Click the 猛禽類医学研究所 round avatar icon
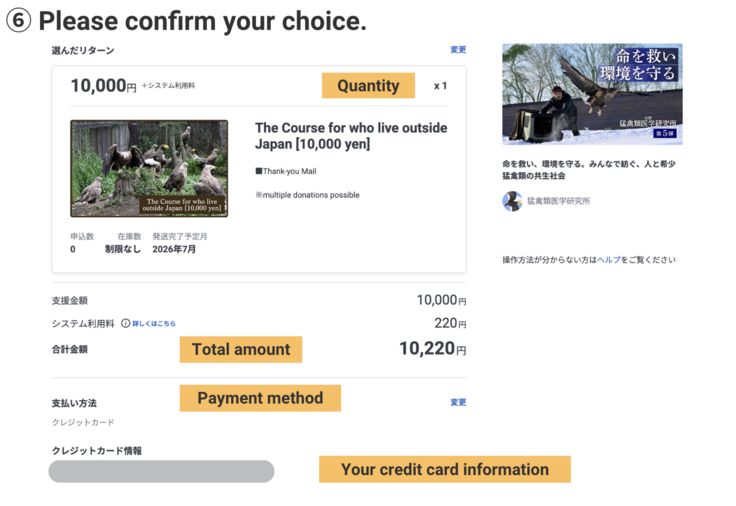 point(512,201)
